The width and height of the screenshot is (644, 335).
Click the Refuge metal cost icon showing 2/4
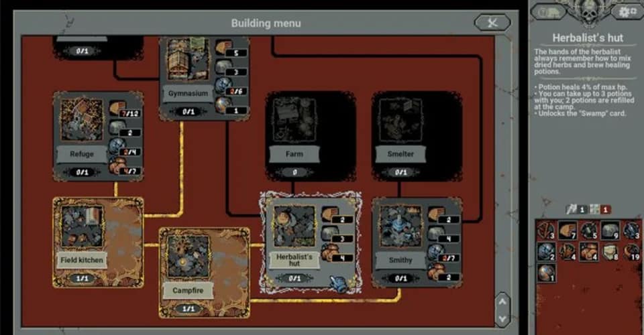tap(117, 146)
